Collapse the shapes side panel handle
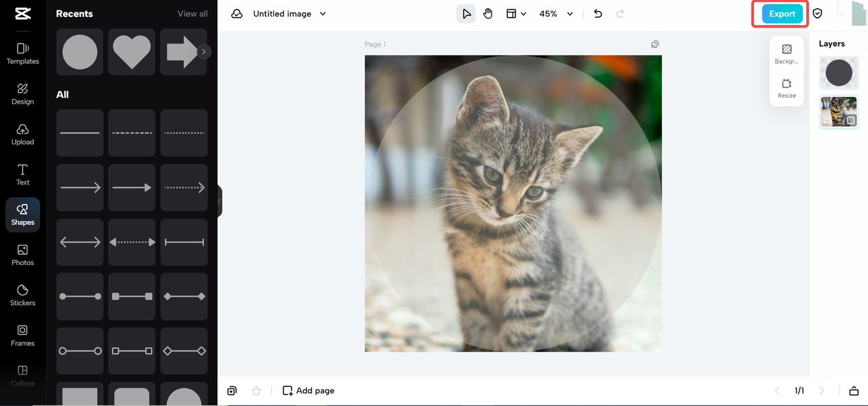This screenshot has width=868, height=406. [219, 201]
